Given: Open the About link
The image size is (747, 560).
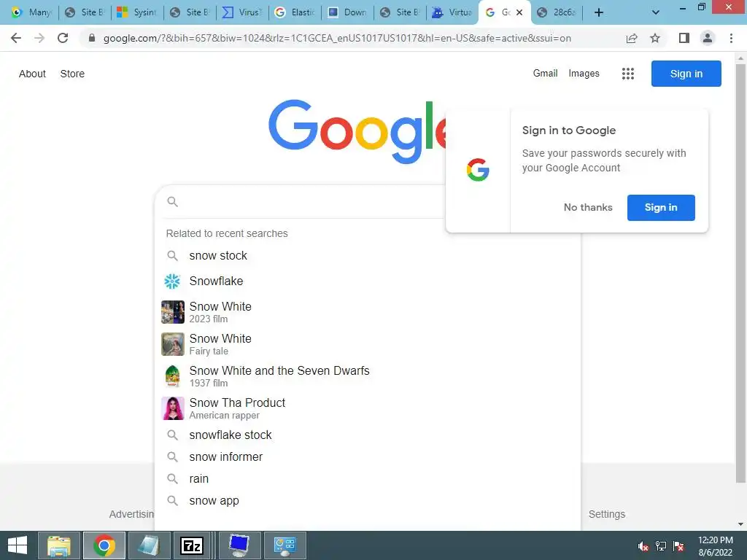Looking at the screenshot, I should coord(32,74).
